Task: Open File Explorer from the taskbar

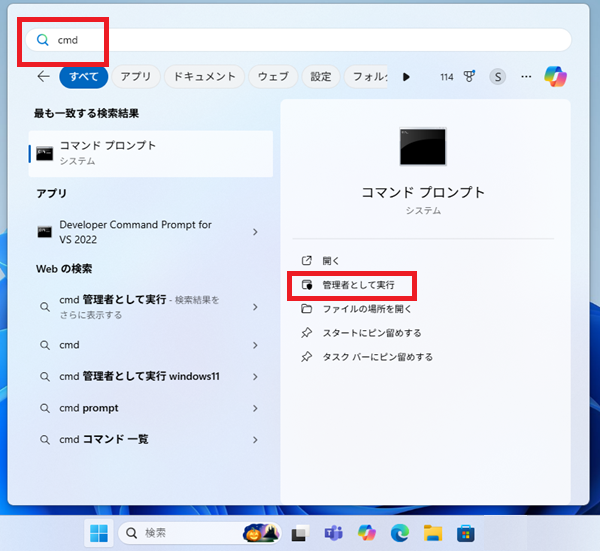Action: (433, 533)
